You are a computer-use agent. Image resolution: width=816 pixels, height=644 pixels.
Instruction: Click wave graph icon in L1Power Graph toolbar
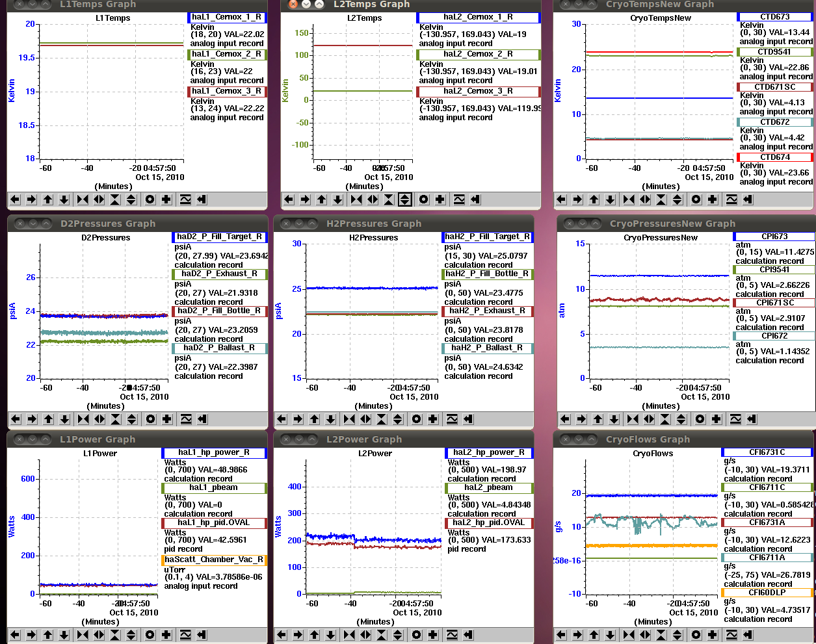point(185,635)
